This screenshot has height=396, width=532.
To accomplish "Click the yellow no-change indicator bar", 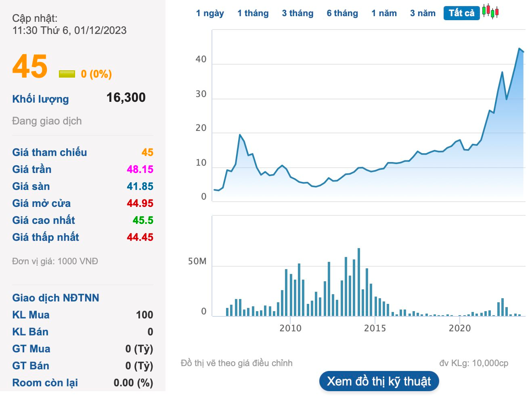I will [x=67, y=74].
